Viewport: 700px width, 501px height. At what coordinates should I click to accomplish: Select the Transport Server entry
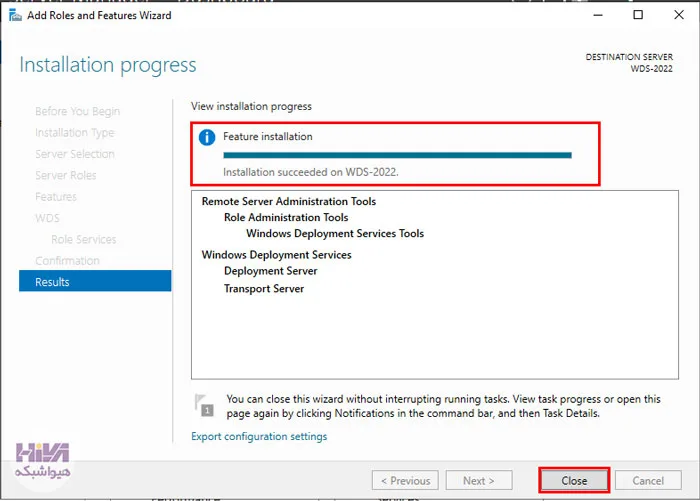coord(264,289)
